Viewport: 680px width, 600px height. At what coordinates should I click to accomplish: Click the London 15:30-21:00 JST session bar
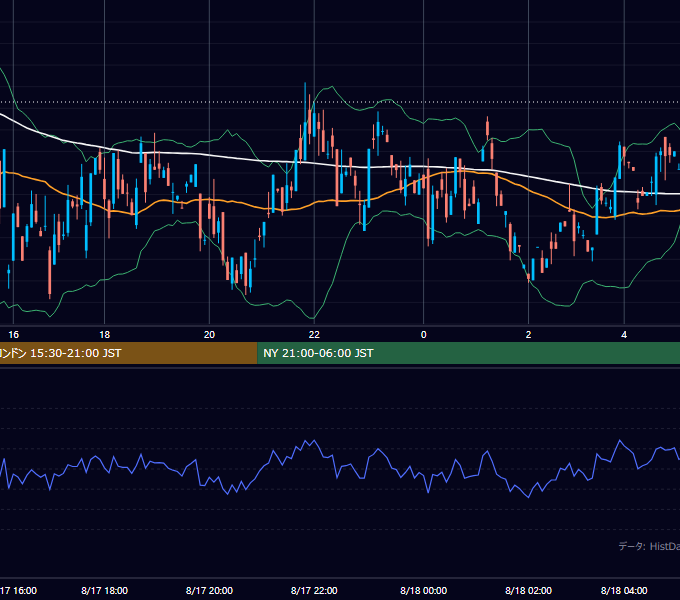coord(128,353)
